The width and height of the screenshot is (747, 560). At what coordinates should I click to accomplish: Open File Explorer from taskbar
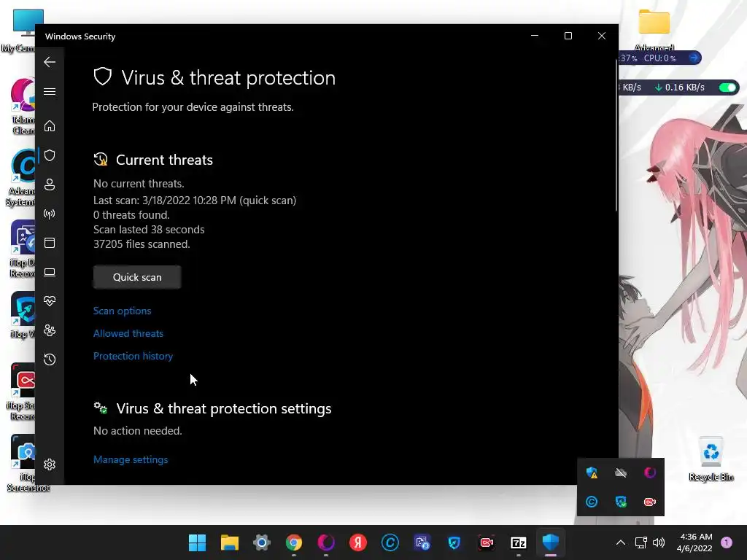tap(230, 542)
